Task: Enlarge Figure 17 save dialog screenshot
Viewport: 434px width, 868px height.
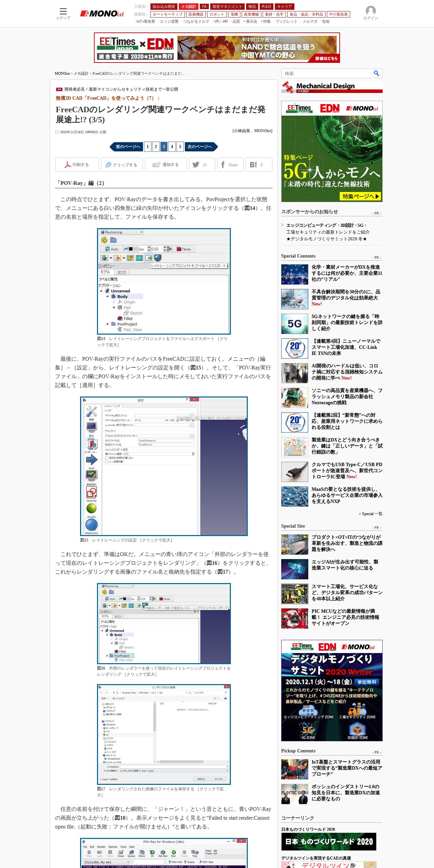Action: (x=164, y=734)
